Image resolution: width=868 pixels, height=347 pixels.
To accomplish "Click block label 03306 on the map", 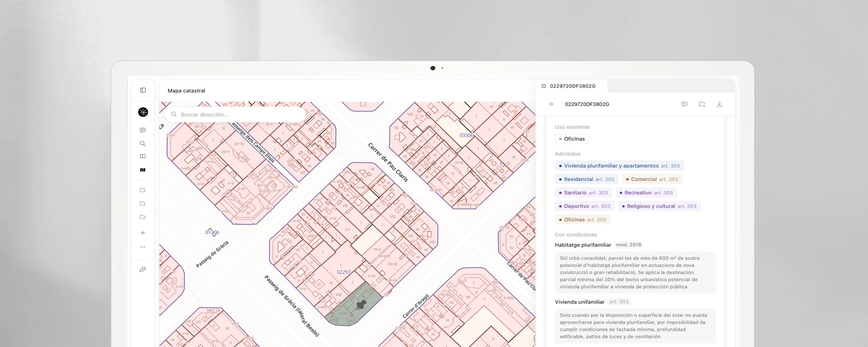I will click(467, 135).
